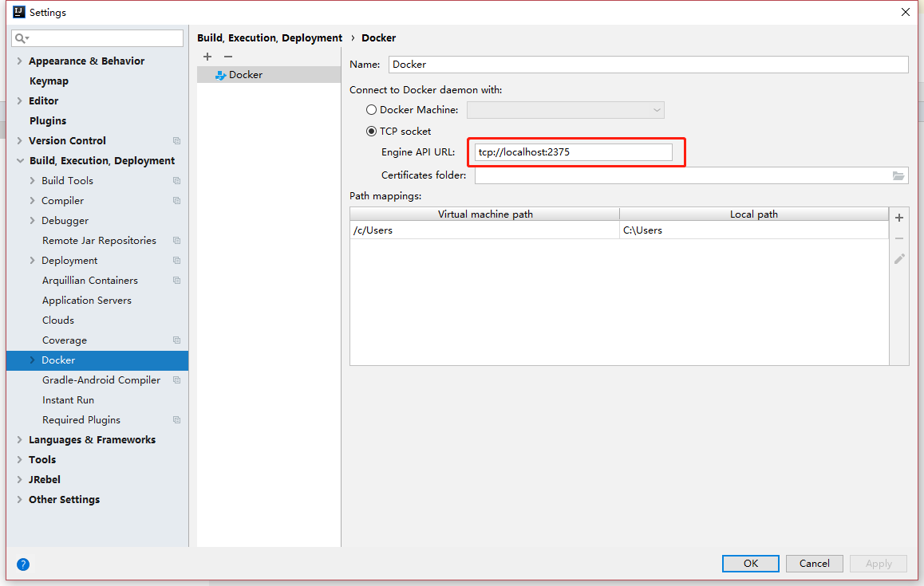Click the Virtual machine path column header
Image resolution: width=924 pixels, height=586 pixels.
click(484, 214)
